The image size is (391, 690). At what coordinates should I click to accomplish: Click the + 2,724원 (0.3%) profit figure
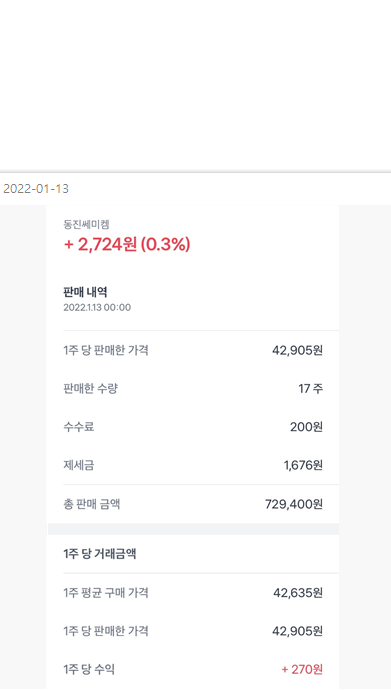click(x=127, y=244)
